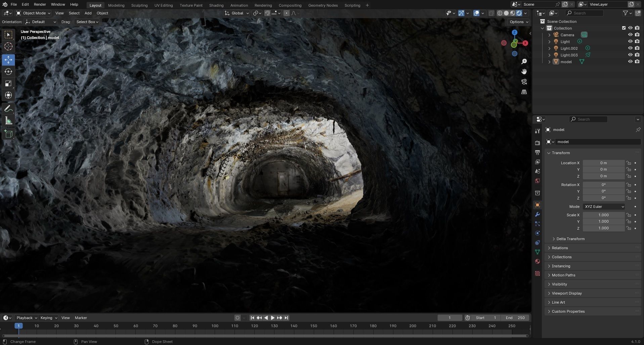Open the Playback popover
The width and height of the screenshot is (644, 345).
click(27, 318)
